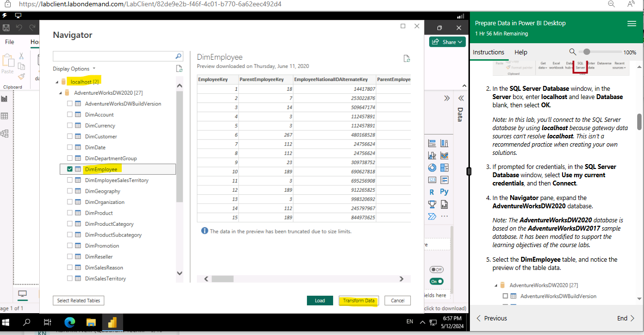Collapse the localhost [2] server node
Screen dimensions: 644x335
[x=57, y=82]
